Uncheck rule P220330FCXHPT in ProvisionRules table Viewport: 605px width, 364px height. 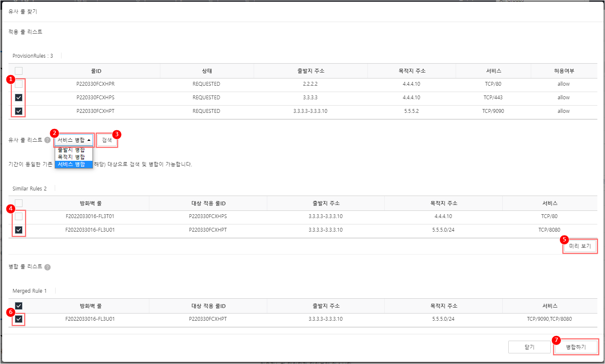19,111
